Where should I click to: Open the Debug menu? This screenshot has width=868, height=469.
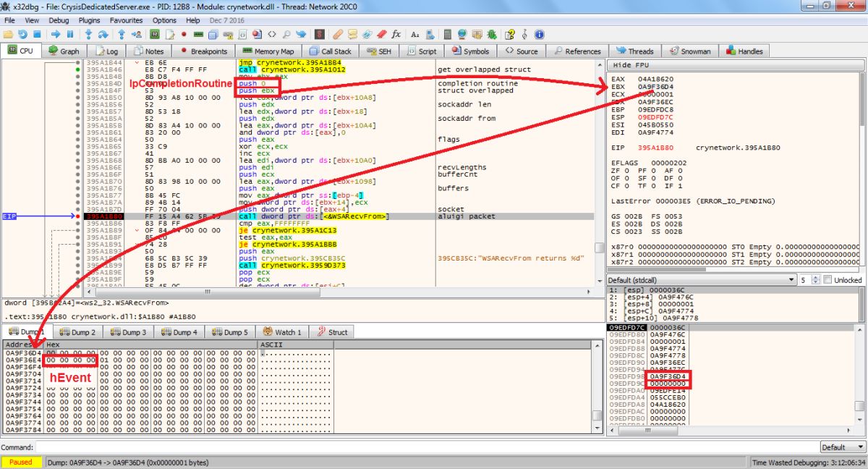[x=59, y=20]
